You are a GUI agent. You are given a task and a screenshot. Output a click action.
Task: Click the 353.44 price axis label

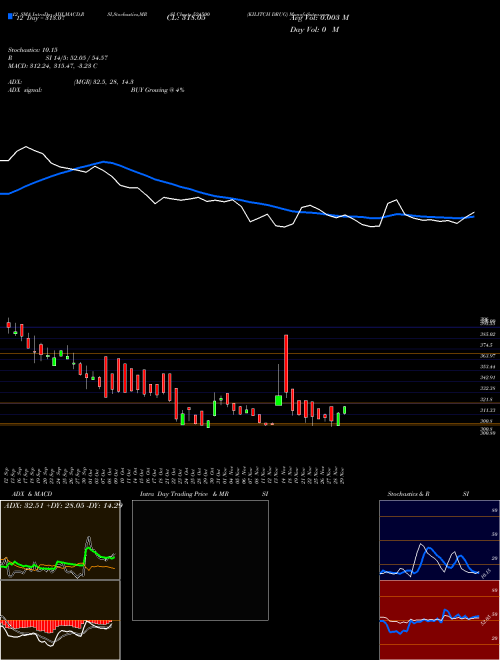(487, 367)
